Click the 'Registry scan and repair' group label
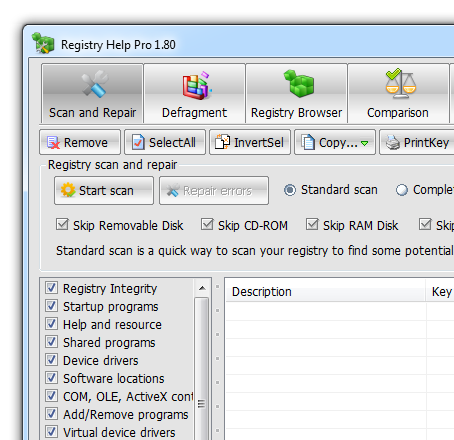 112,165
